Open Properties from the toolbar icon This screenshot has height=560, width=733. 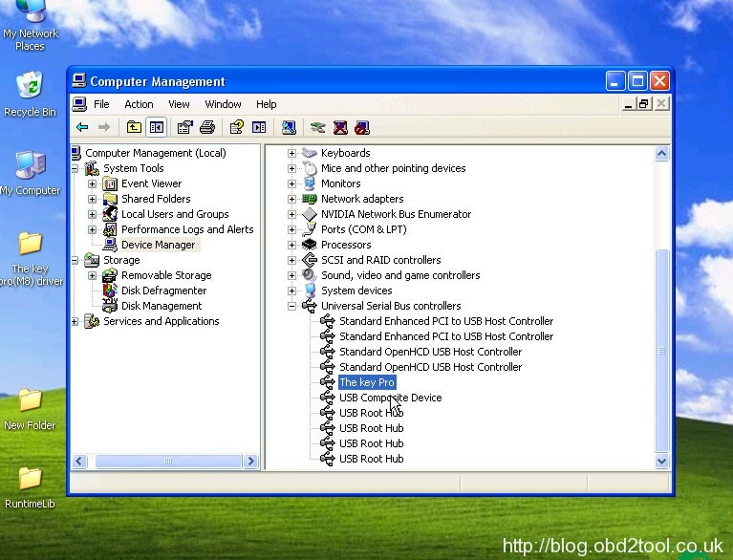click(185, 127)
